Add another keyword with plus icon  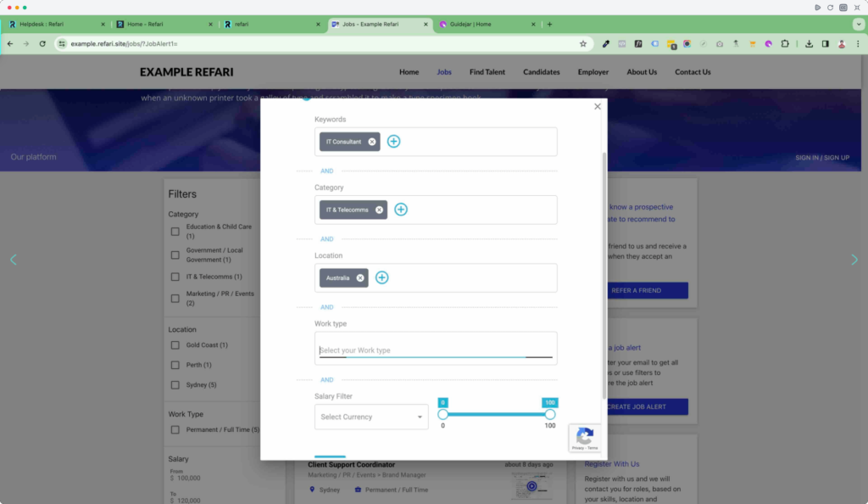393,141
